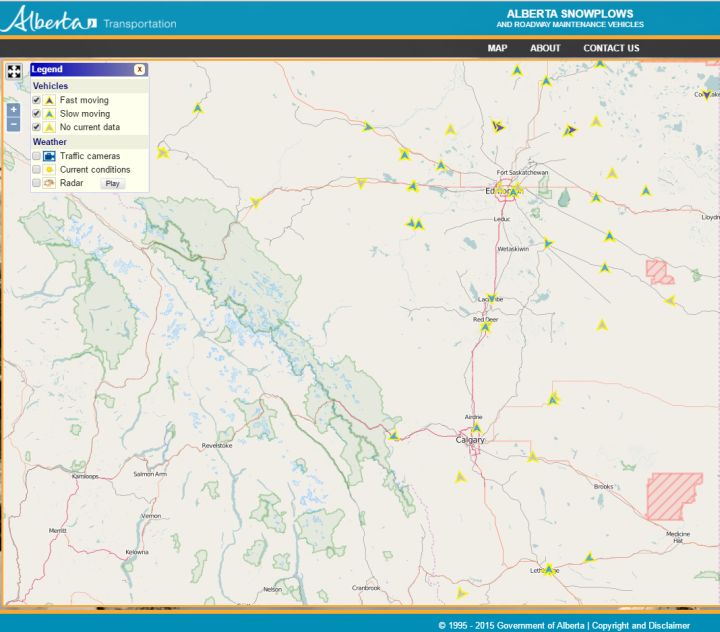
Task: Select snowplow marker at Red Deer
Action: click(486, 327)
